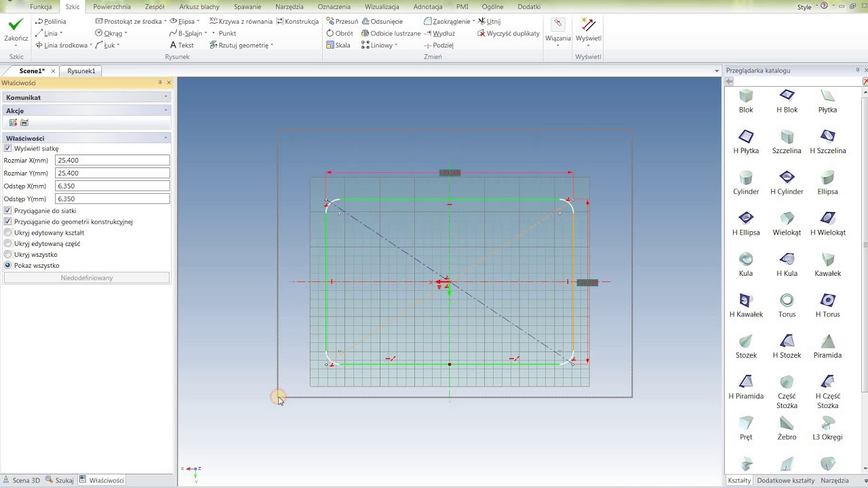Pick the Piramida shape
Viewport: 868px width, 488px height.
coord(827,347)
